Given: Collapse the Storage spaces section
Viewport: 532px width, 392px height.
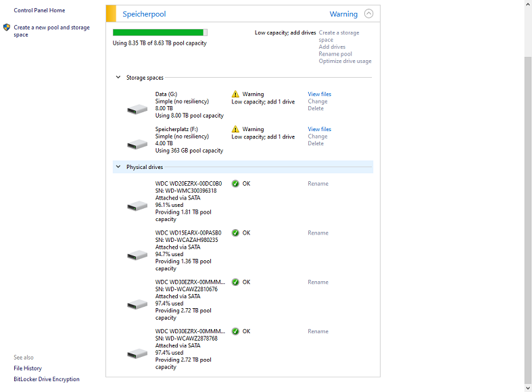Looking at the screenshot, I should pos(118,77).
